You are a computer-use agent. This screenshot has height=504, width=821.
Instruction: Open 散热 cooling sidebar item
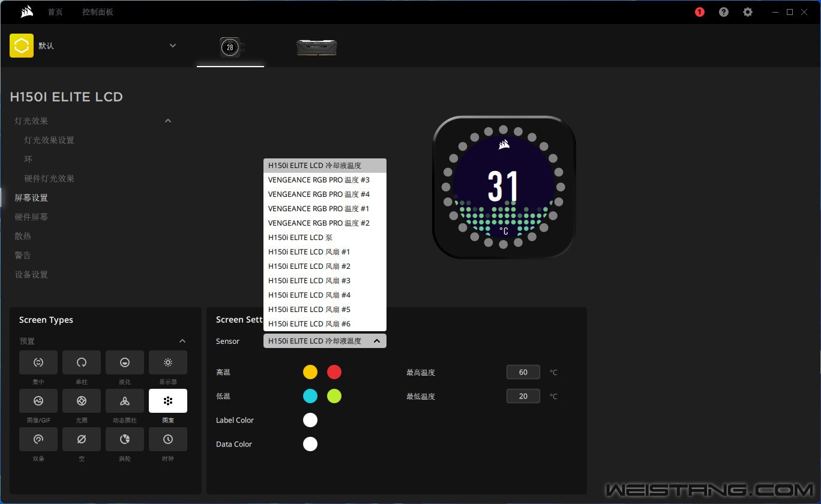[23, 236]
